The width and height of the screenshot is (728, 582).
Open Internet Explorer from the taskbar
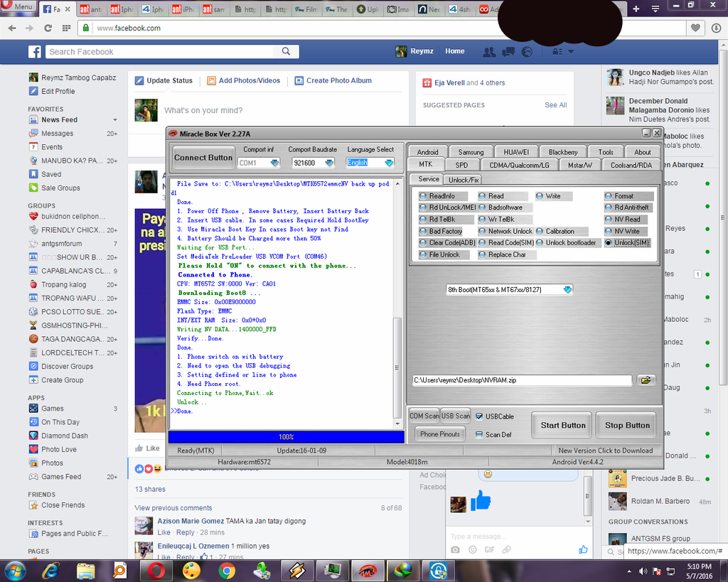click(50, 571)
